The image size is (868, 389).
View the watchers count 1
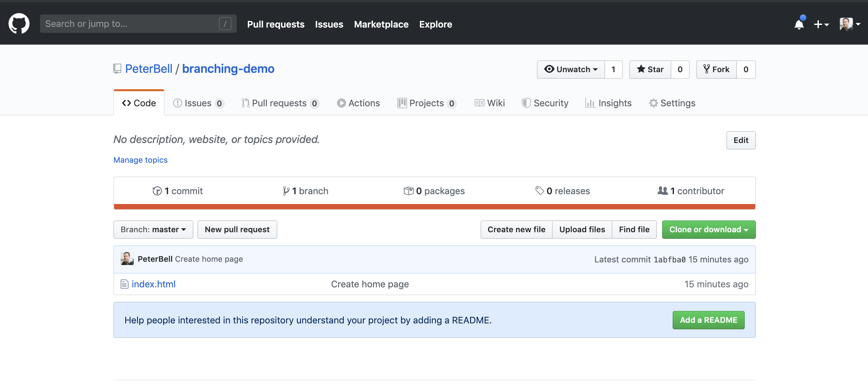pos(613,70)
